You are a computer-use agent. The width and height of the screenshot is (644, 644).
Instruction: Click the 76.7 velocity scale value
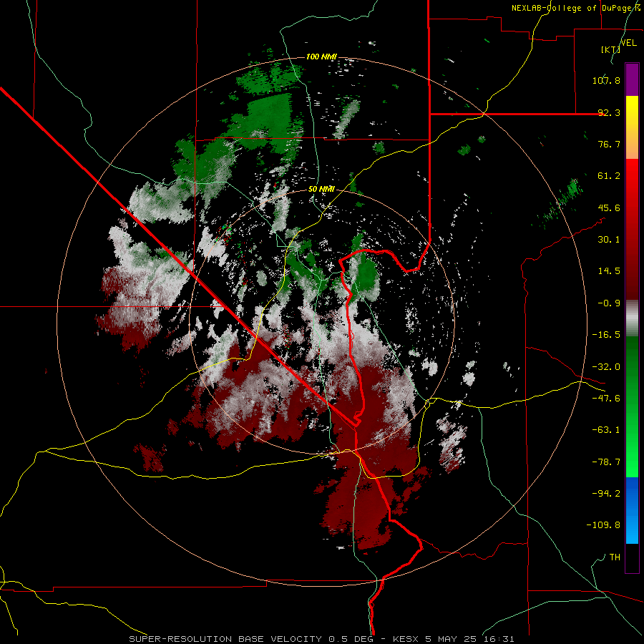[x=609, y=144]
